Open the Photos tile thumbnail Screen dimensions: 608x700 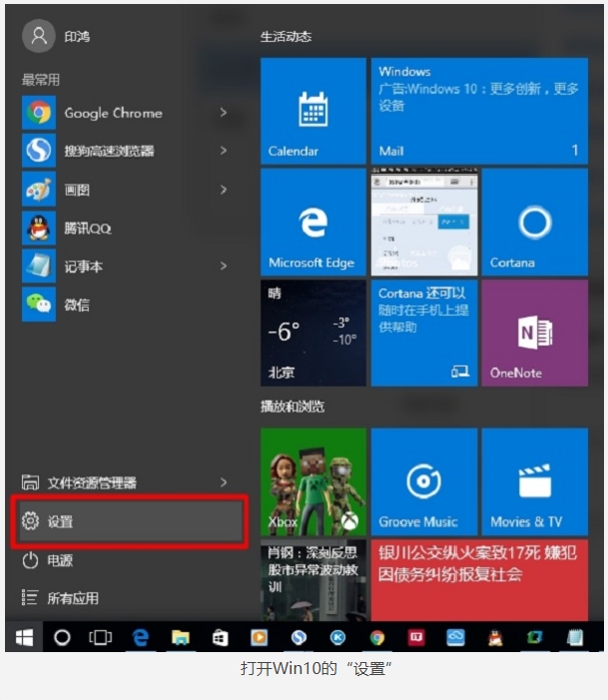tap(424, 222)
